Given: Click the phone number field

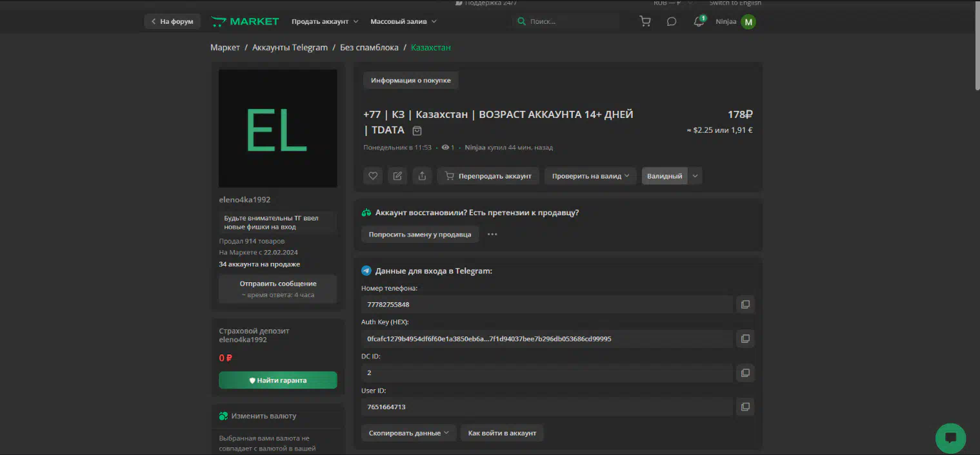Looking at the screenshot, I should (x=547, y=304).
